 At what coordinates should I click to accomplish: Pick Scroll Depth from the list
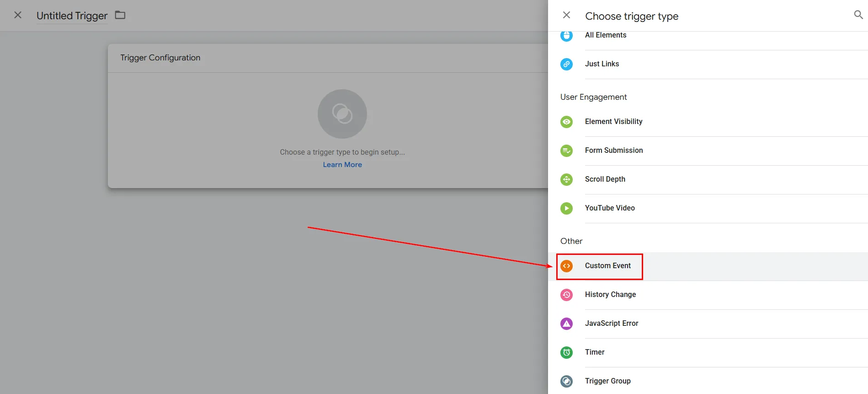pos(605,179)
